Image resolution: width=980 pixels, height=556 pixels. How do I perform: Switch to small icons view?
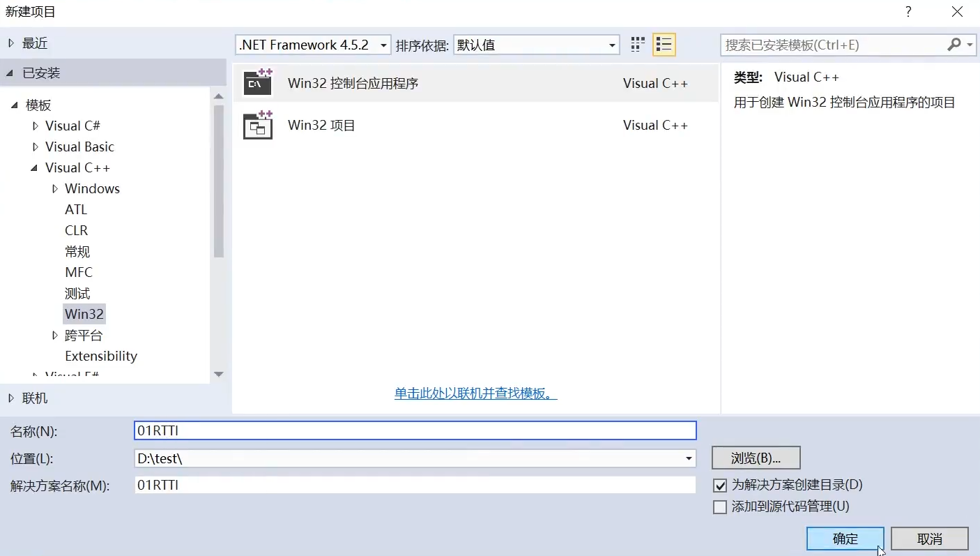coord(636,44)
